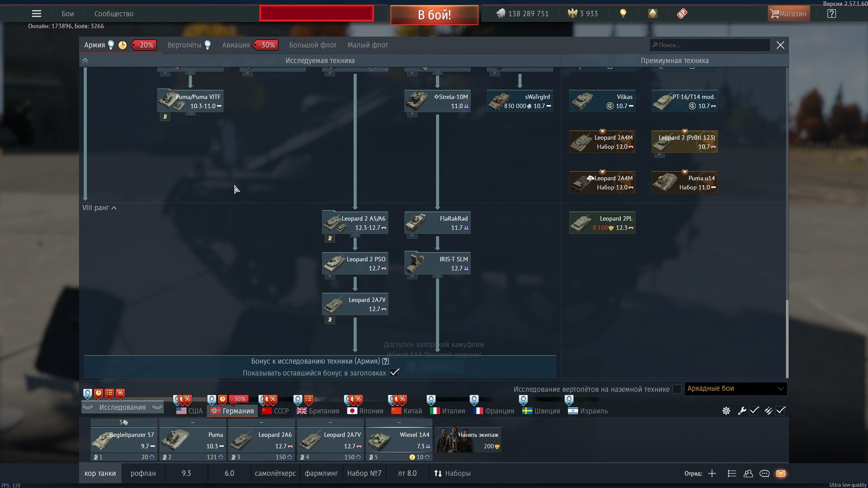Select the Leopard 2PL premium vehicle
The width and height of the screenshot is (868, 488).
pos(602,223)
